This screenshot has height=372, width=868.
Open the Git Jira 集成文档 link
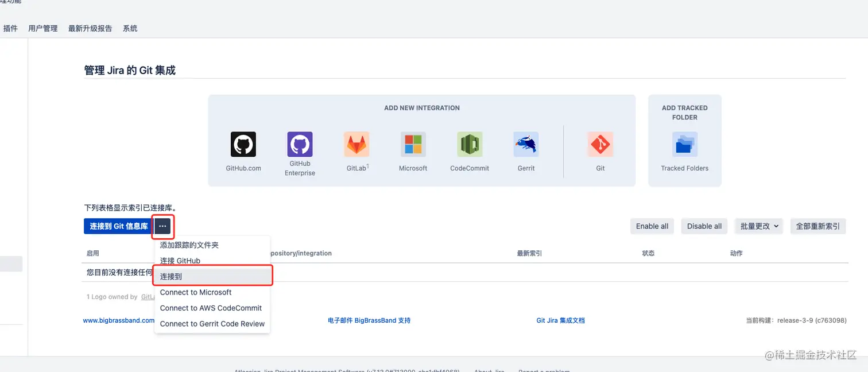[561, 320]
